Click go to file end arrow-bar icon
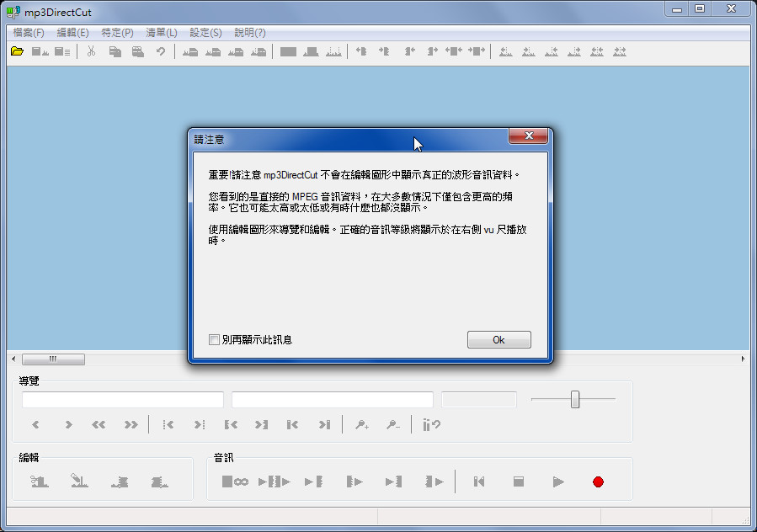Screen dimensions: 757x532 pyautogui.click(x=324, y=425)
